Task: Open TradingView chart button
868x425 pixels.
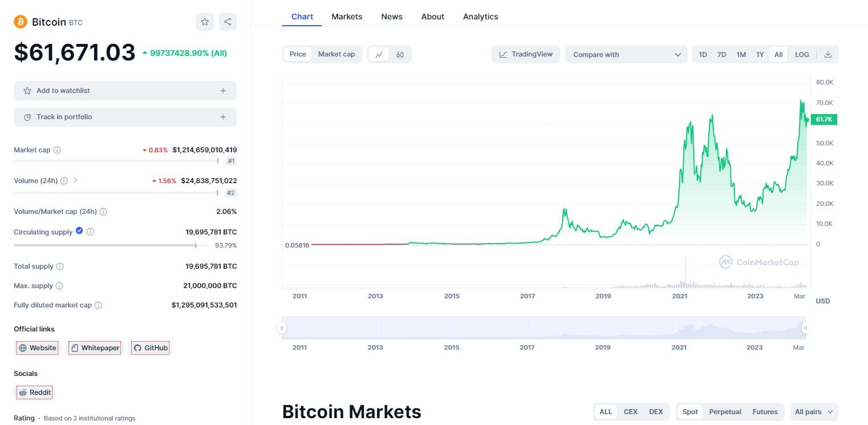Action: (x=526, y=54)
